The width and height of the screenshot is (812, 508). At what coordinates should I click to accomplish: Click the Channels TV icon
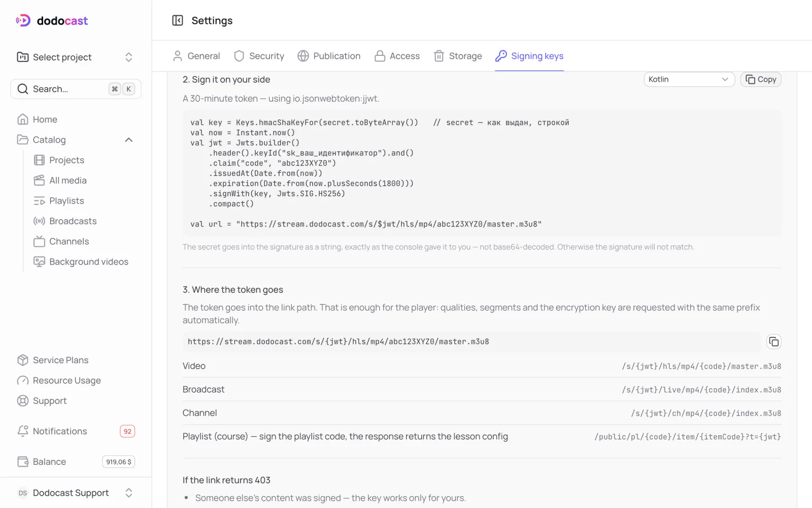tap(39, 241)
